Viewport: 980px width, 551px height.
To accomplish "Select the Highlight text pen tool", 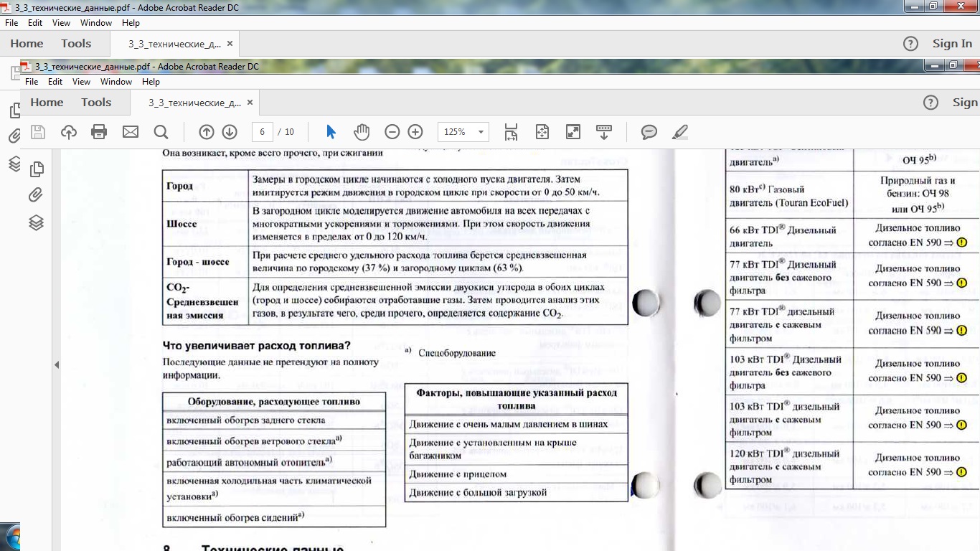I will [x=680, y=132].
